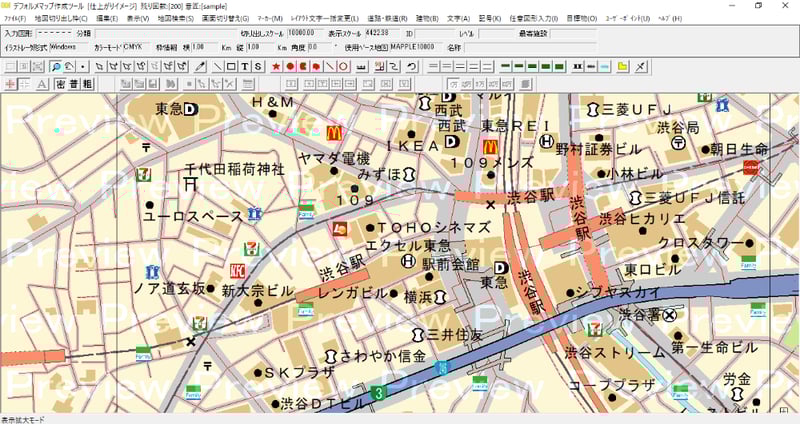Viewport: 800px width, 424px height.
Task: Choose the bold T text tool
Action: [x=245, y=67]
